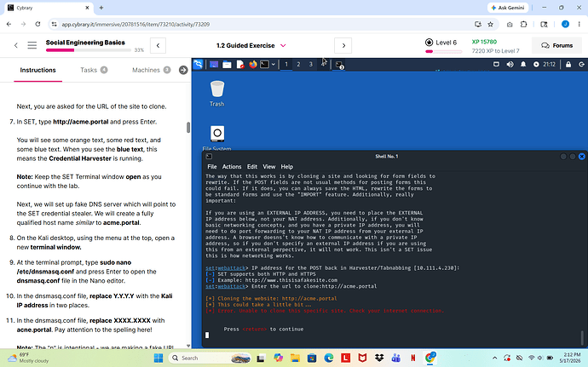Open the browser extensions puzzle icon

(524, 24)
